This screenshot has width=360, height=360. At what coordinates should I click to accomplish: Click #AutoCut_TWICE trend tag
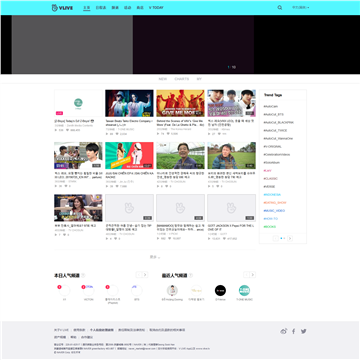[x=275, y=130]
